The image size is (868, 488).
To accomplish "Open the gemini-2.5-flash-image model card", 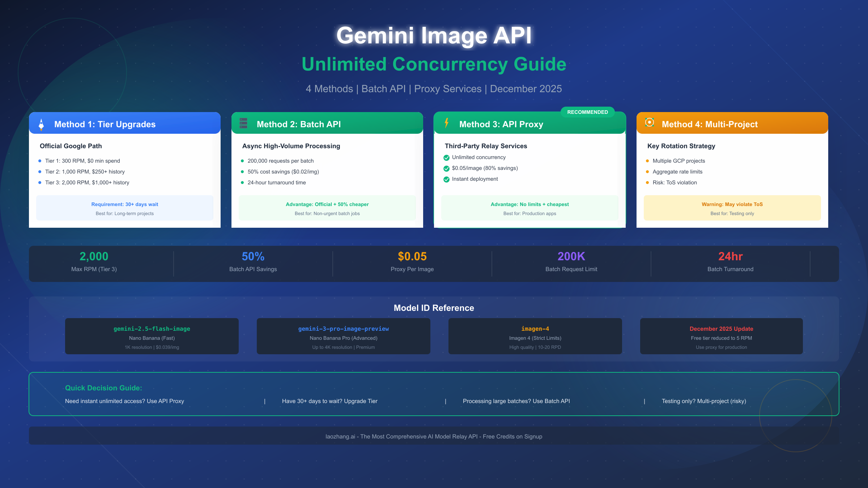I will [152, 336].
